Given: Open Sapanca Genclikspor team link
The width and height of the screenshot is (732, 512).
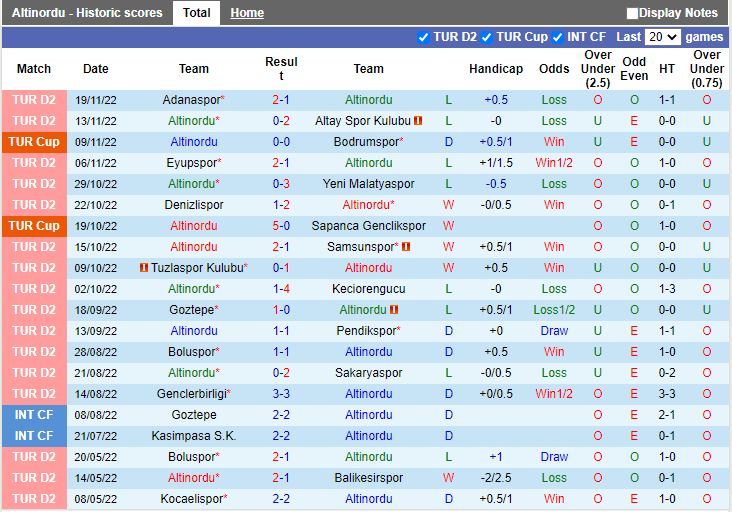Looking at the screenshot, I should click(368, 226).
